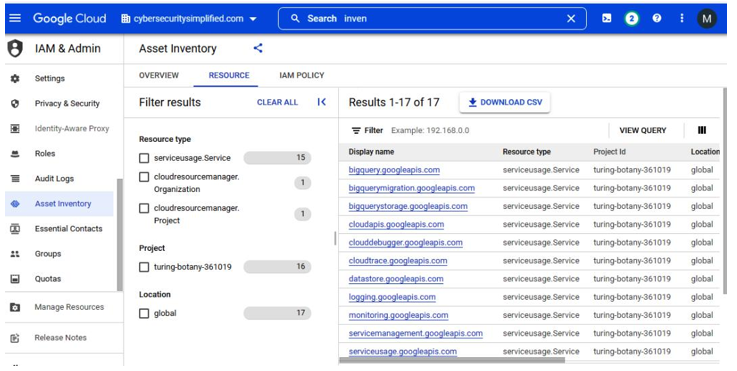The width and height of the screenshot is (737, 371).
Task: Open the bigquery.googleapis.com link
Action: coord(394,170)
